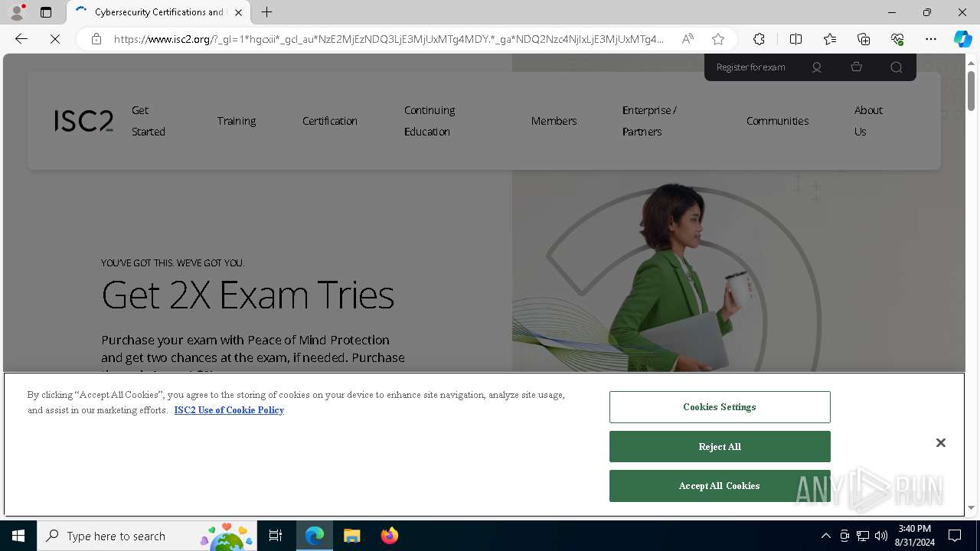
Task: Open Browser essentials icon
Action: (897, 39)
